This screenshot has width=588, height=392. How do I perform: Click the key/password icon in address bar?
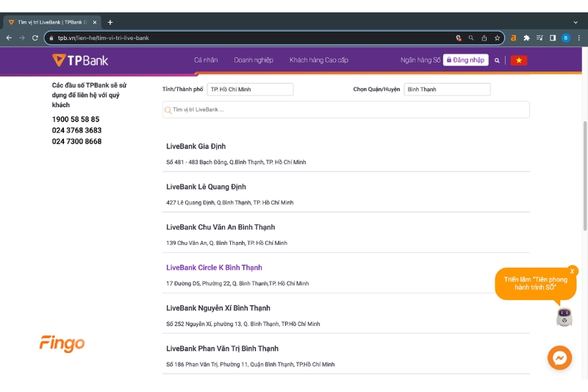pos(458,38)
